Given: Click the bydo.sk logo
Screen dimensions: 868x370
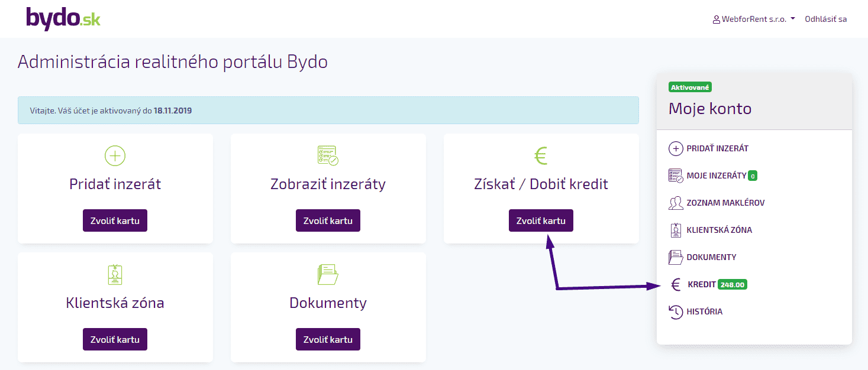Looking at the screenshot, I should [x=63, y=17].
